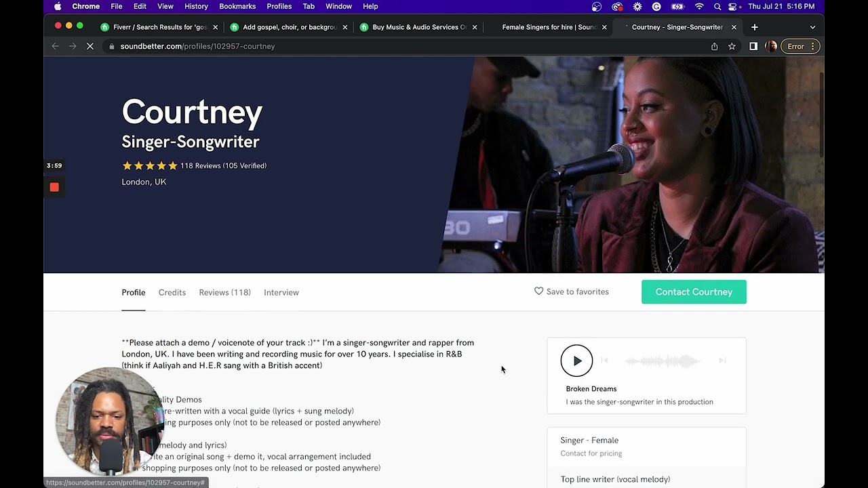Open the View menu
The image size is (868, 488).
(x=165, y=6)
